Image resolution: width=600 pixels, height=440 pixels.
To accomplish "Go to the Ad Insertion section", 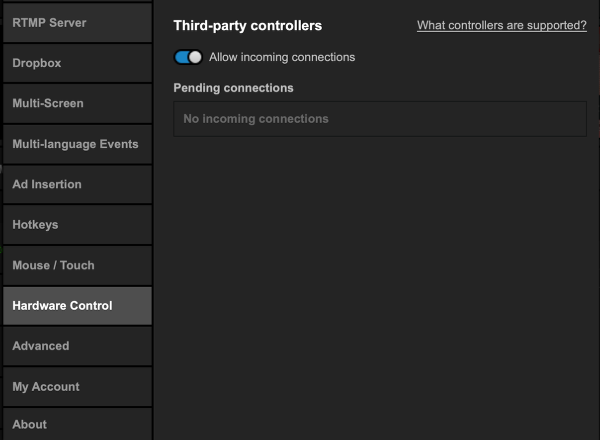I will click(77, 184).
